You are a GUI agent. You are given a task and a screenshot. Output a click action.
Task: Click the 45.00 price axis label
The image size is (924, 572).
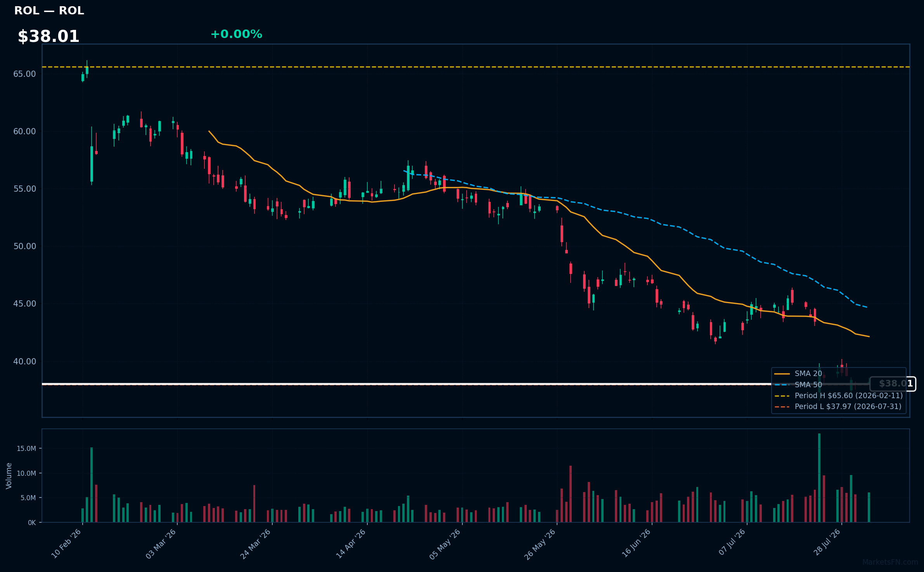coord(24,303)
